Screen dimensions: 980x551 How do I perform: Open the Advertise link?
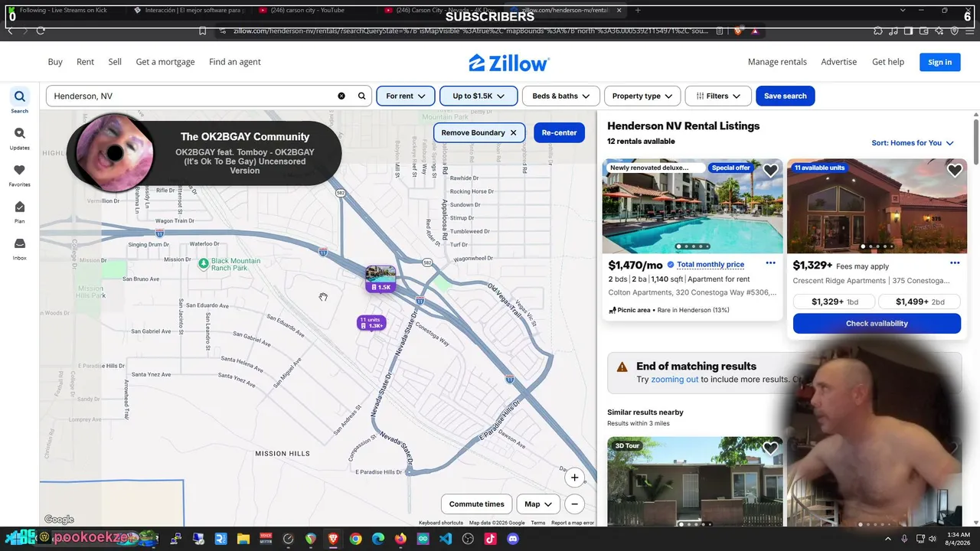[x=838, y=62]
